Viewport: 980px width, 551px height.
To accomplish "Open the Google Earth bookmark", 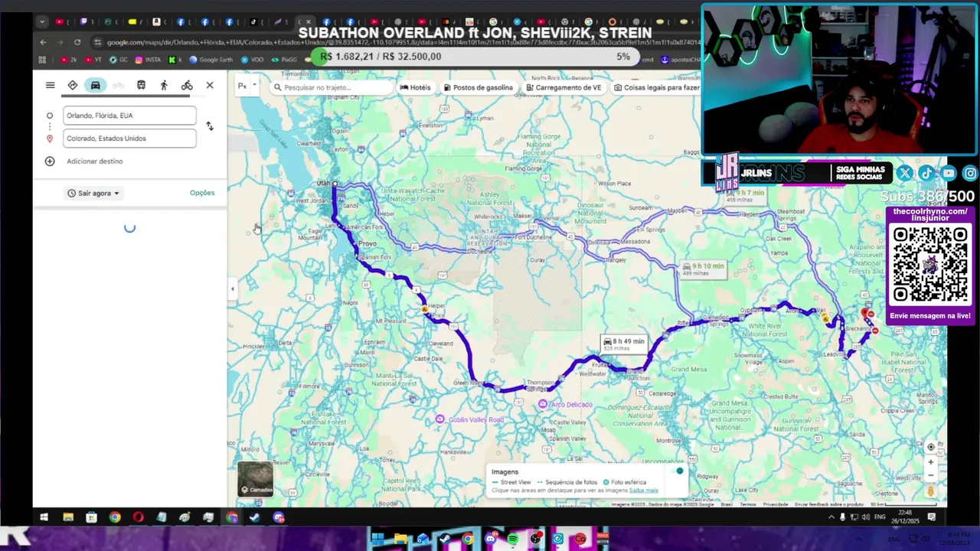I will click(x=211, y=59).
